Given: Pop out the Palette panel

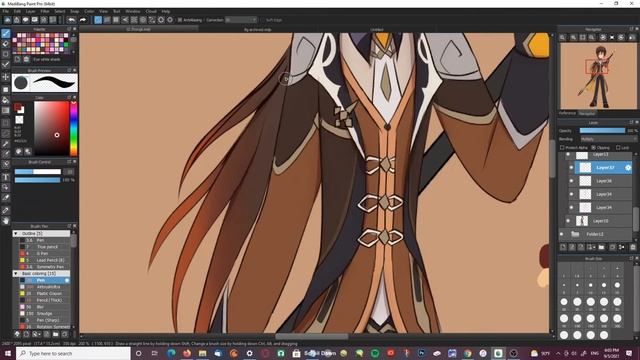Looking at the screenshot, I should pos(69,29).
